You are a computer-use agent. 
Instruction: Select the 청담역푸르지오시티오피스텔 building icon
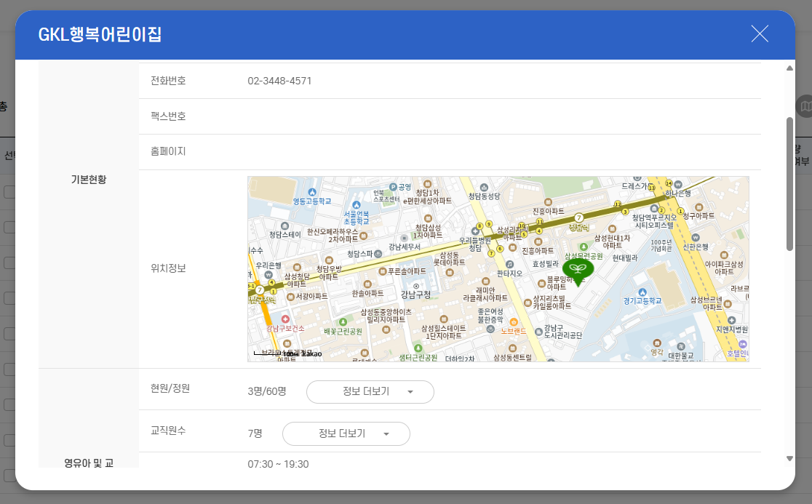coord(654,209)
